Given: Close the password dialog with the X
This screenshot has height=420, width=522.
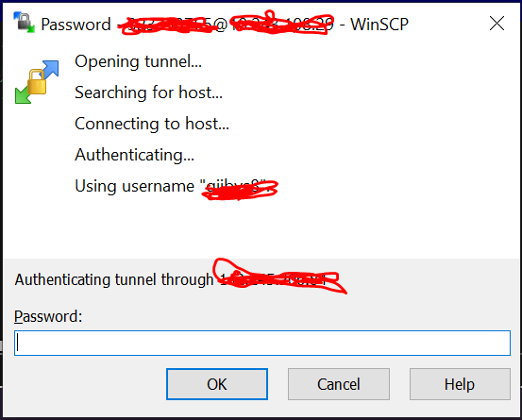Looking at the screenshot, I should (x=497, y=24).
